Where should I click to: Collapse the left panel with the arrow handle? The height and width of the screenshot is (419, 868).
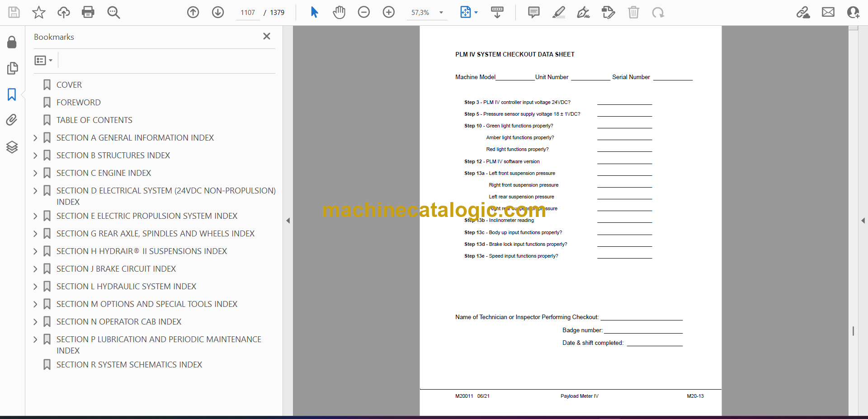click(288, 221)
